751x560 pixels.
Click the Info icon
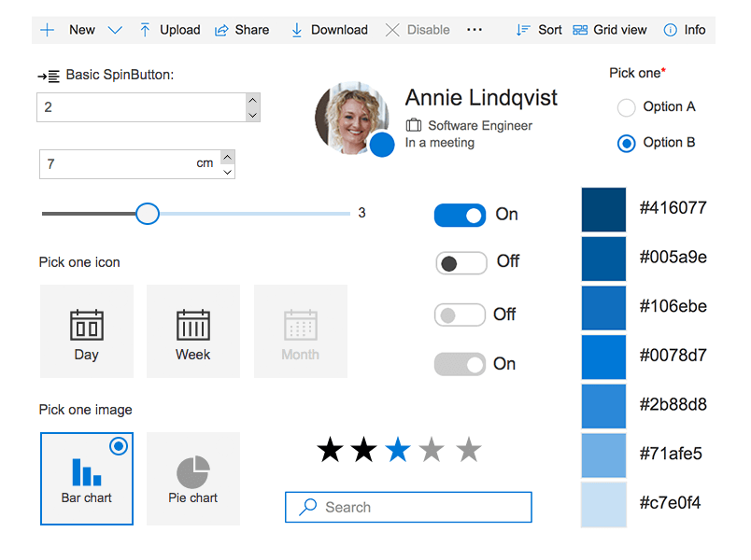[x=671, y=29]
